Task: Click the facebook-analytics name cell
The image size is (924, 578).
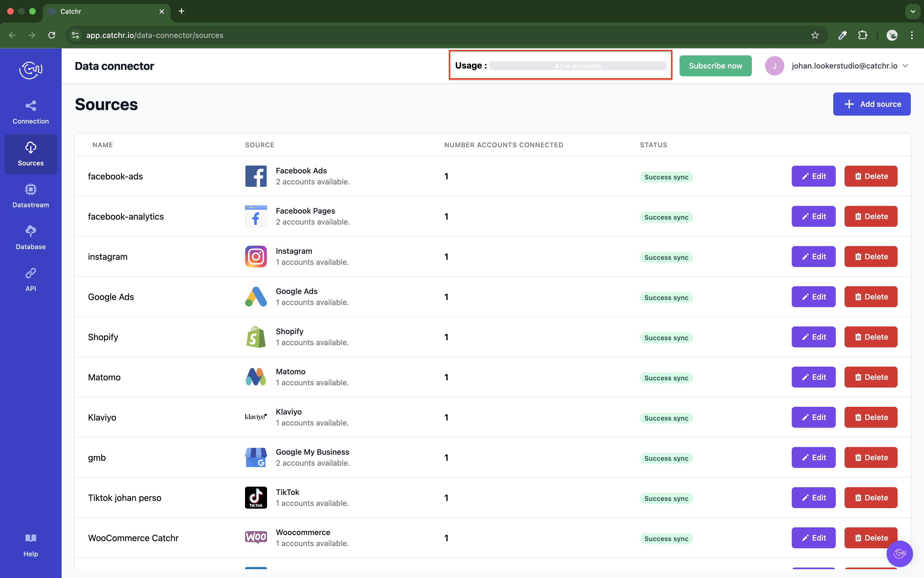Action: pos(126,216)
